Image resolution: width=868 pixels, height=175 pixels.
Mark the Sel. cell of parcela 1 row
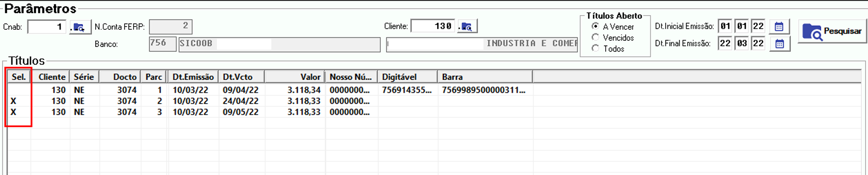coord(19,90)
